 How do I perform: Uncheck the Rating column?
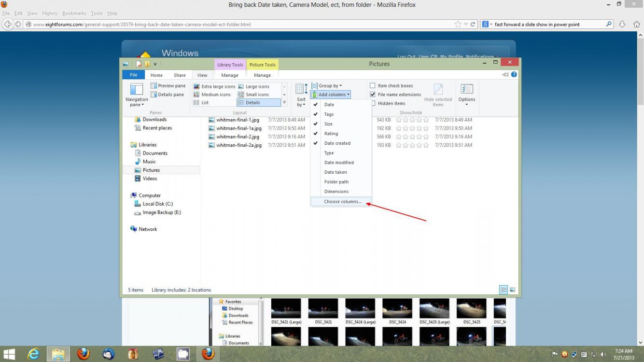(341, 134)
